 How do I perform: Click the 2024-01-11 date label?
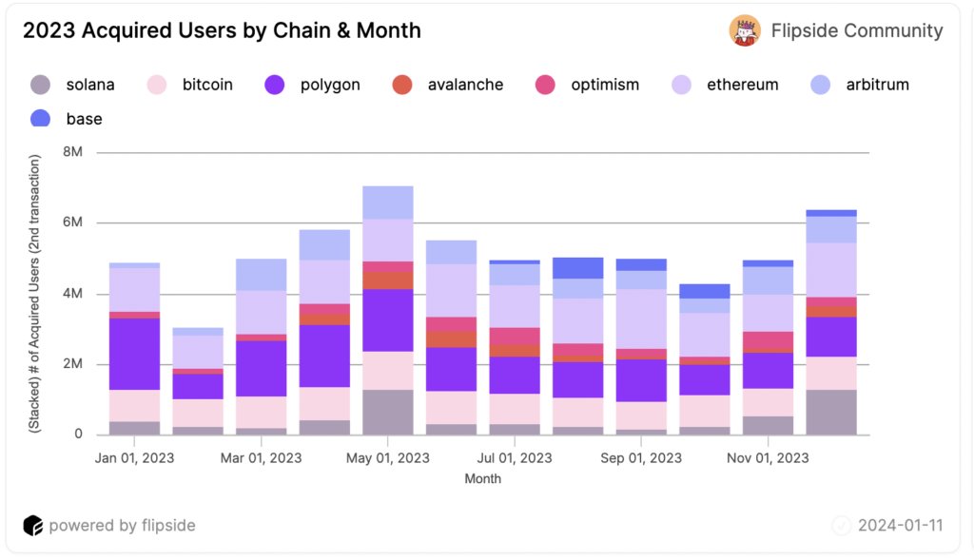900,526
